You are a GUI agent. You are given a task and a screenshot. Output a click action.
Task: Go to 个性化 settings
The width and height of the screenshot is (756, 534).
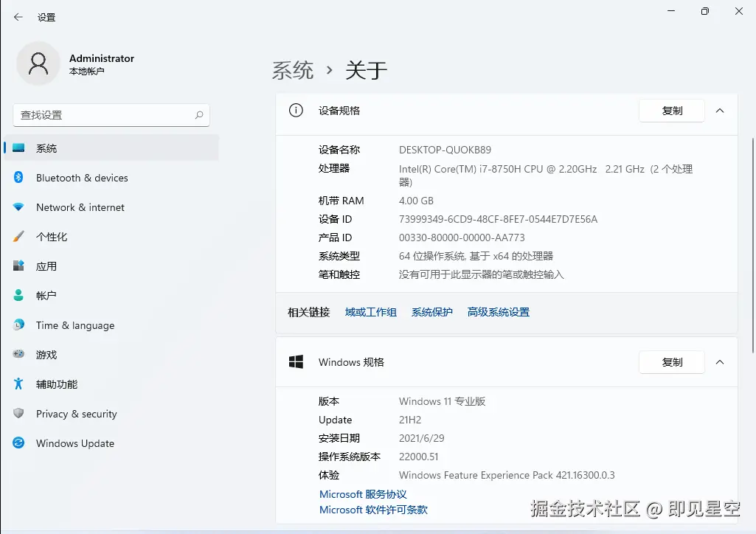click(x=111, y=237)
